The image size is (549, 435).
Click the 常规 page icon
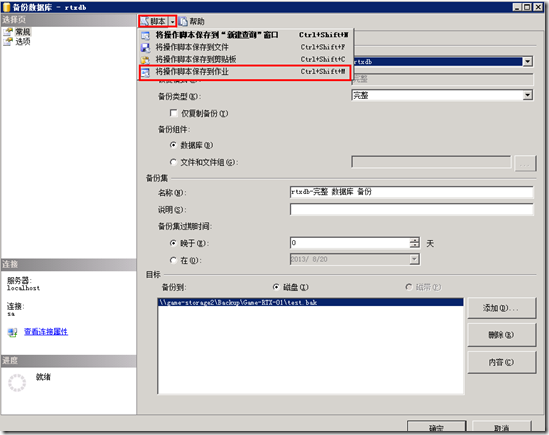click(x=8, y=32)
